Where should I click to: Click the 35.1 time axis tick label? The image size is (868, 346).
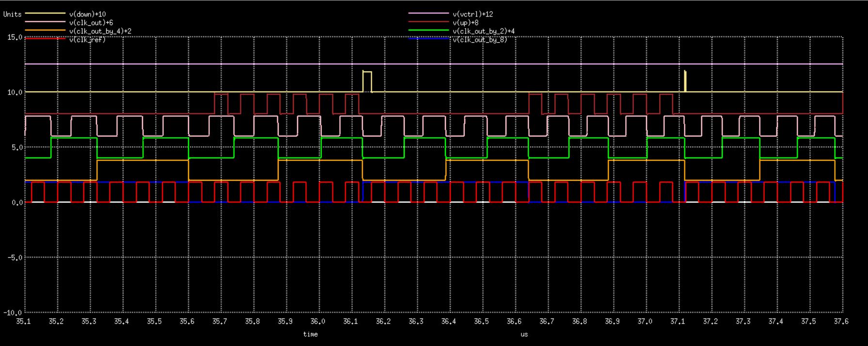coord(23,321)
